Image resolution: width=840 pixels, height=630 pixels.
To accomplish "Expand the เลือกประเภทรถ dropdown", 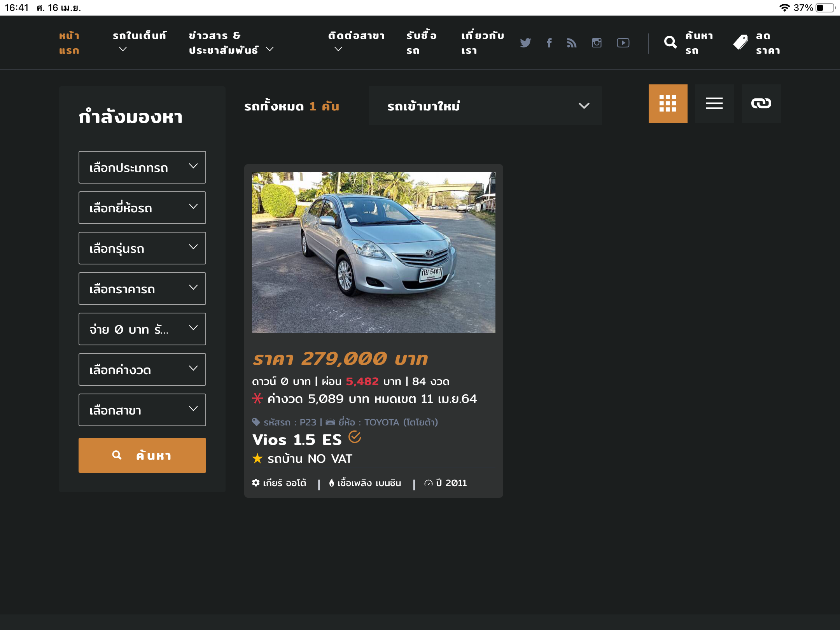I will [142, 167].
